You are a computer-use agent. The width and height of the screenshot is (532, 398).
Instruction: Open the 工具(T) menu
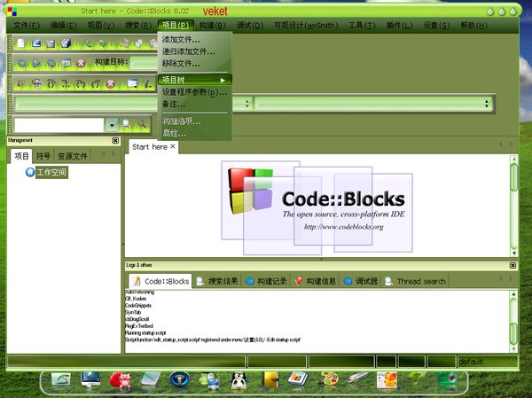point(362,26)
